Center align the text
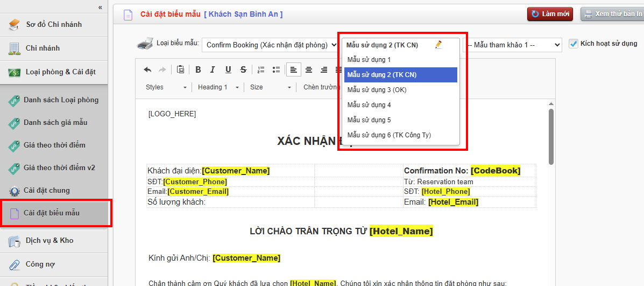 (x=309, y=69)
